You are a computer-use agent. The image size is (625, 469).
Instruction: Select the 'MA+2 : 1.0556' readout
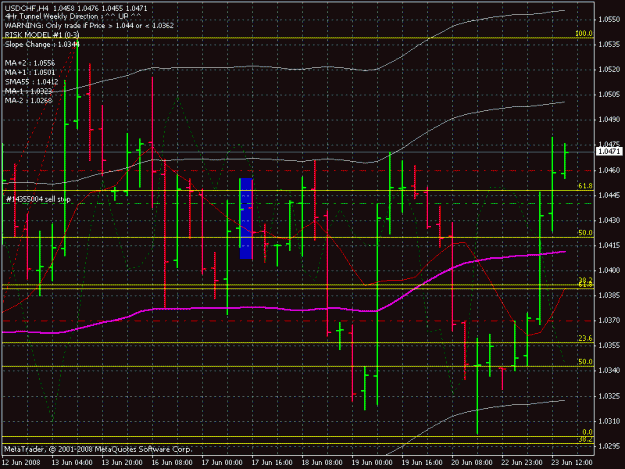(30, 63)
